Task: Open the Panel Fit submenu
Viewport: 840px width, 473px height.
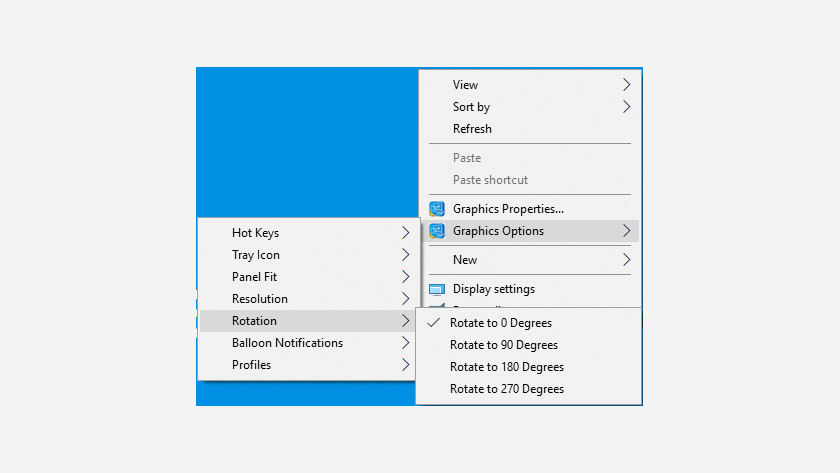Action: pos(254,277)
